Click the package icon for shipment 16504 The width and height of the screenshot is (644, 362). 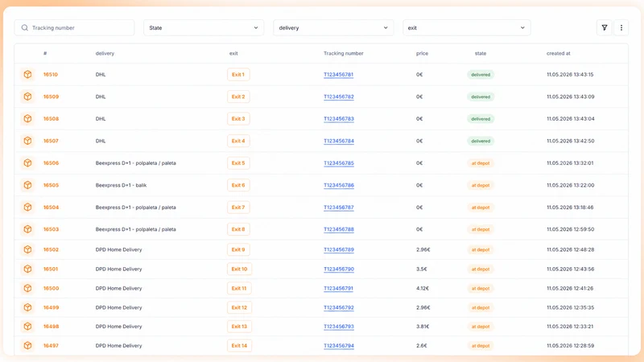click(x=27, y=208)
